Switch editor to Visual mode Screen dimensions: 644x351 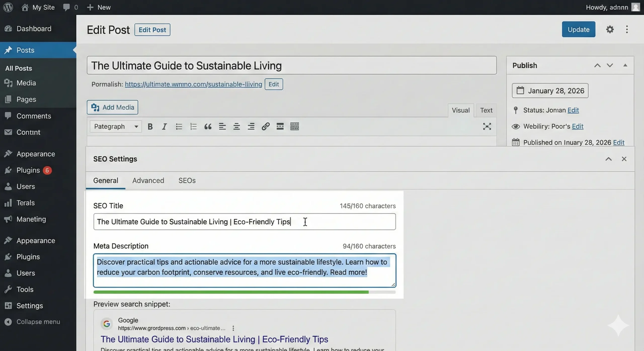tap(460, 110)
